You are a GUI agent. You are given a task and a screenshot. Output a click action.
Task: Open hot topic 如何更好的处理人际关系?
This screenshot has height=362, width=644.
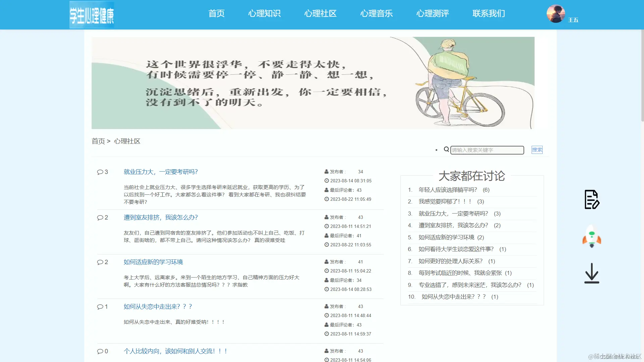pyautogui.click(x=451, y=261)
